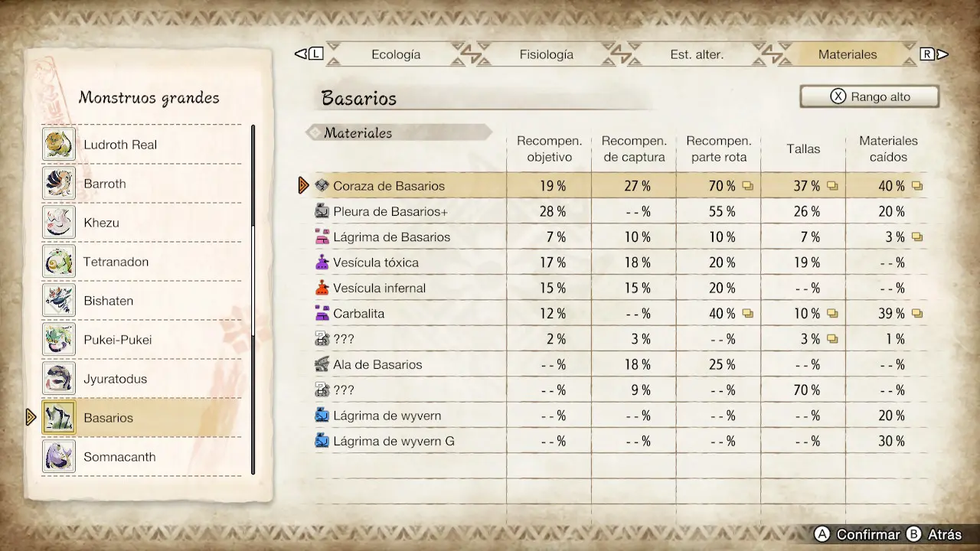
Task: Go to previous tab with L arrow
Action: [x=309, y=54]
